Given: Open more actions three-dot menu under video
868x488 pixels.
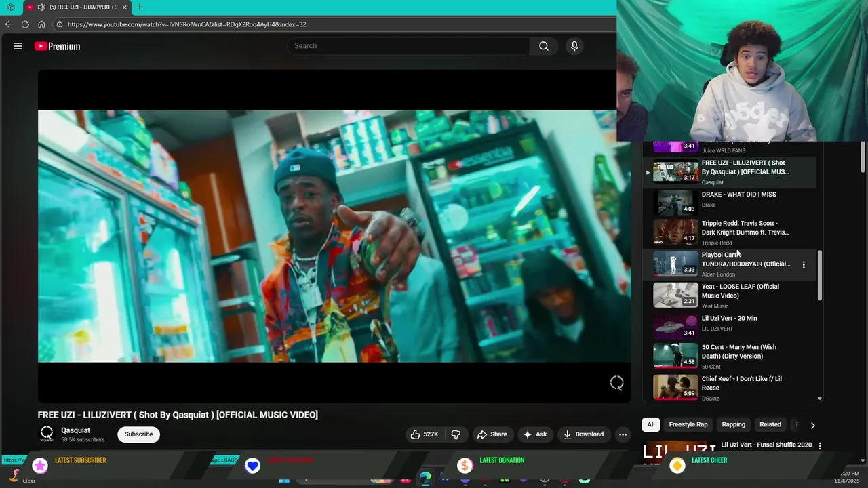Looking at the screenshot, I should click(623, 434).
